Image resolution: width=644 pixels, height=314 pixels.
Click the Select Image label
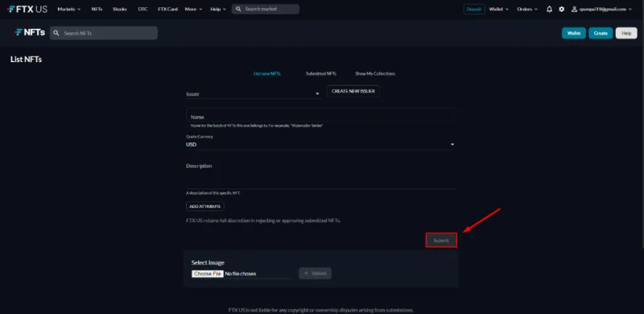[x=208, y=262]
